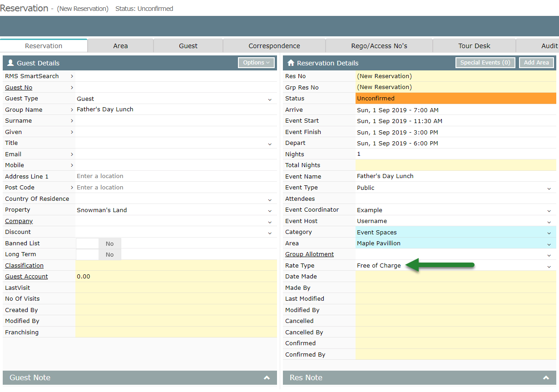
Task: Click the Group Name lookup arrow
Action: (x=72, y=110)
